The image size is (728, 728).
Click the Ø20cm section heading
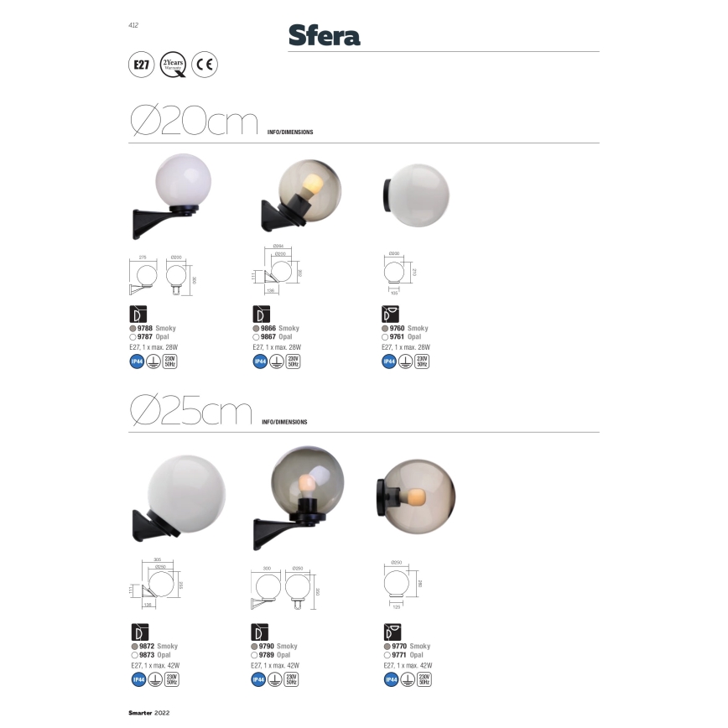coord(194,124)
